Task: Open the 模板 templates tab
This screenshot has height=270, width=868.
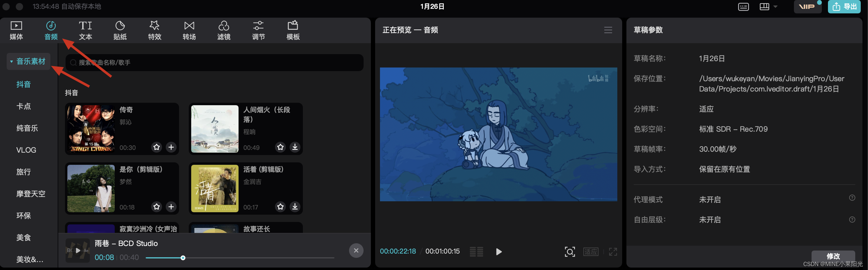Action: coord(293,30)
